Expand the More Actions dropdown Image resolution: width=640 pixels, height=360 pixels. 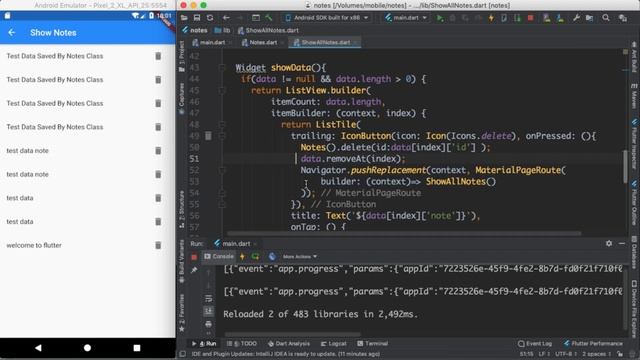tap(300, 257)
